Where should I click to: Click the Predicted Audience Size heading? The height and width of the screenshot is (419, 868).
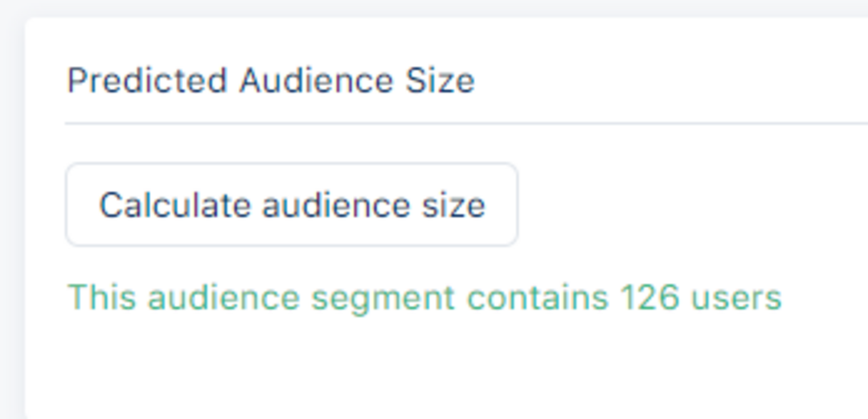[x=270, y=80]
